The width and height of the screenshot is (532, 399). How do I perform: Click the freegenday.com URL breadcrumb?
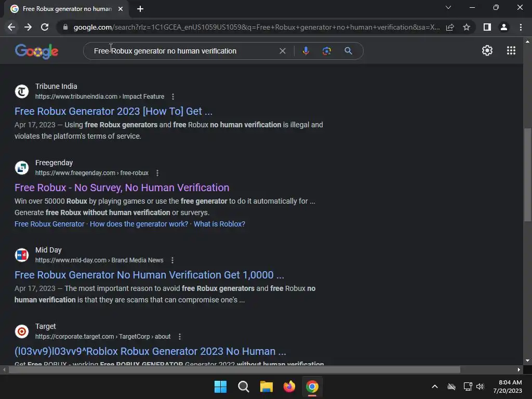point(92,173)
